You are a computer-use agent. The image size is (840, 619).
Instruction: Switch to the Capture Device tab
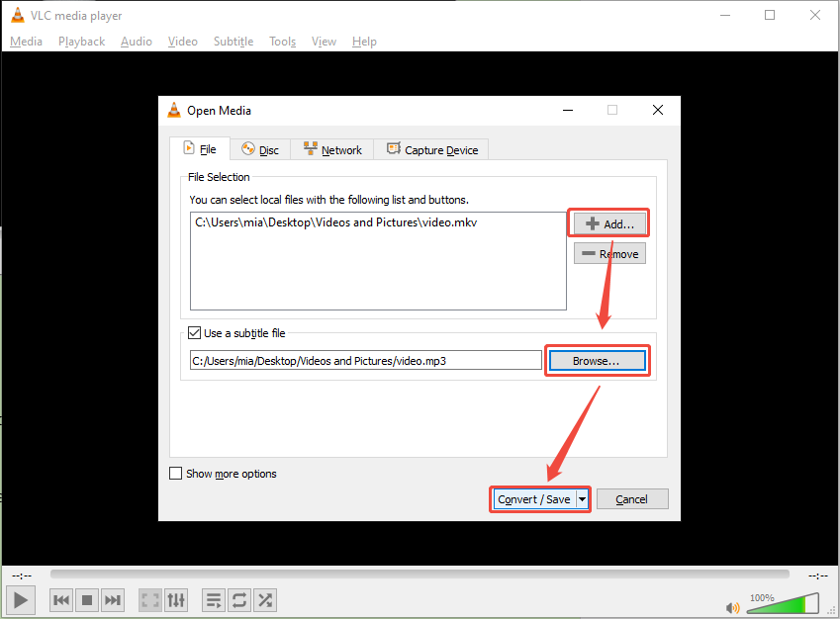coord(431,150)
